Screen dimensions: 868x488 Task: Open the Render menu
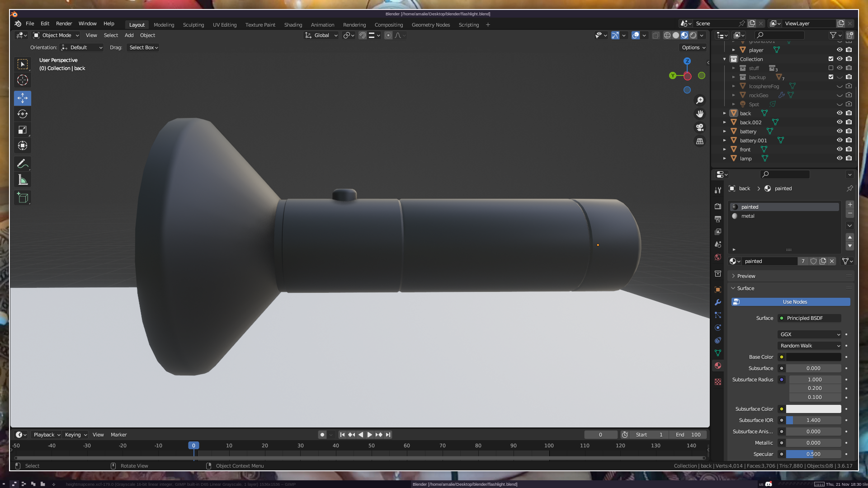(64, 23)
